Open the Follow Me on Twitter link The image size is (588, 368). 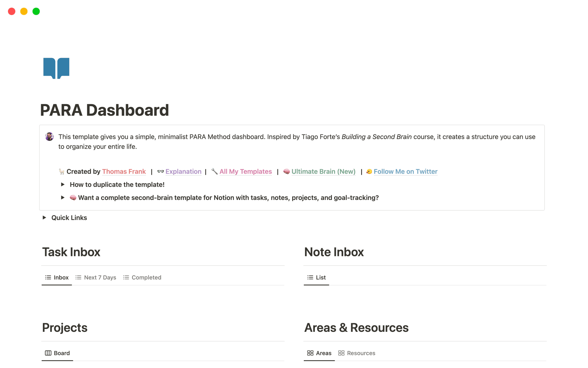405,171
